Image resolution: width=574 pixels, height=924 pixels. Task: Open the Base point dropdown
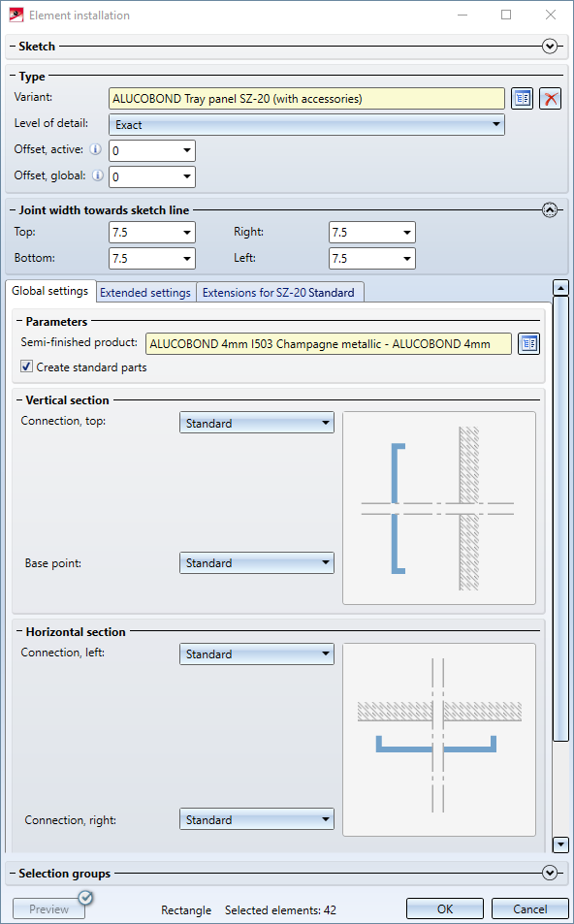point(257,562)
